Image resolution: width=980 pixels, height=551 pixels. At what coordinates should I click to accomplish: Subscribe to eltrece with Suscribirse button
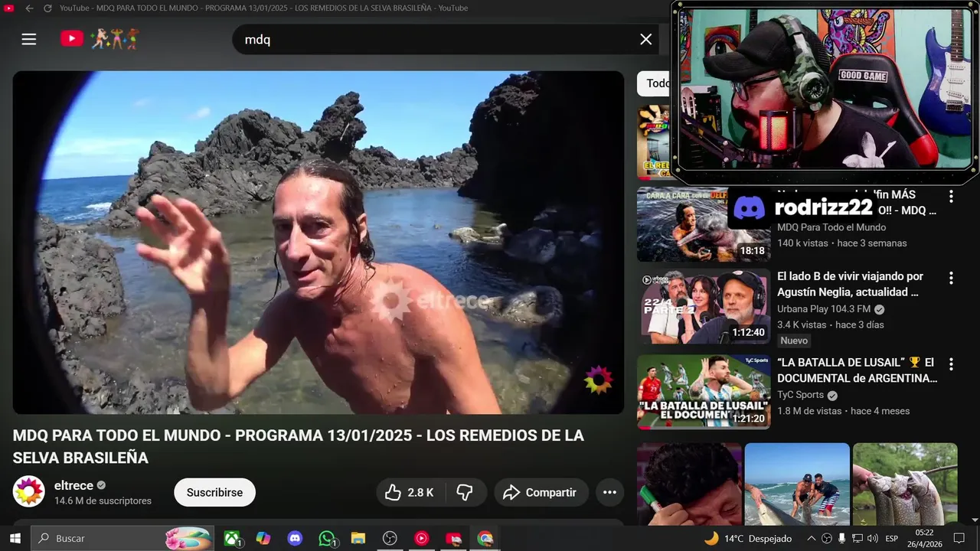pos(214,493)
